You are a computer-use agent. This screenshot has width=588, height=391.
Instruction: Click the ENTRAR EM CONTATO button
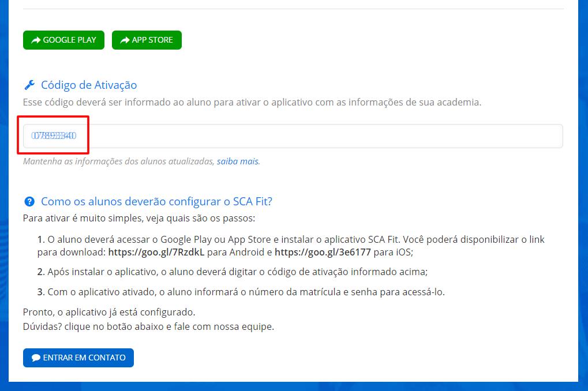78,358
